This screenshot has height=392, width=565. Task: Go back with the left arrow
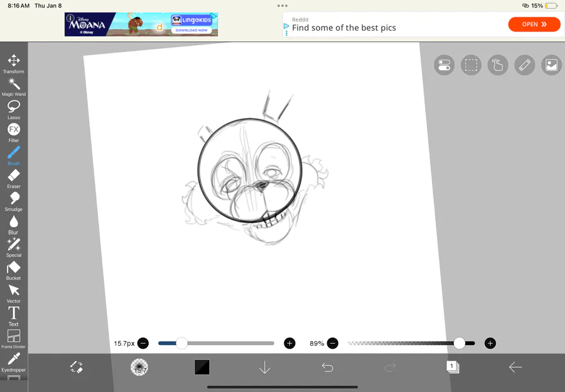pos(515,367)
